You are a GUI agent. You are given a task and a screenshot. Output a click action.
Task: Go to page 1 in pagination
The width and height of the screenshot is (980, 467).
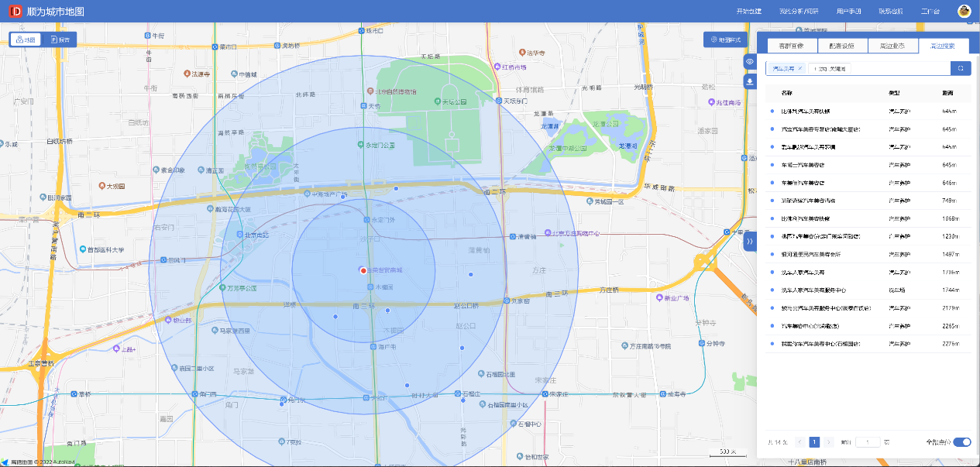[x=814, y=442]
